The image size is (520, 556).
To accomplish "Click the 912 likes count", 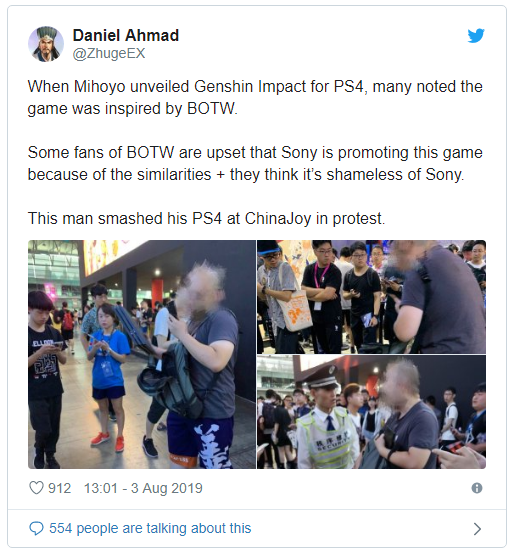I will 60,488.
